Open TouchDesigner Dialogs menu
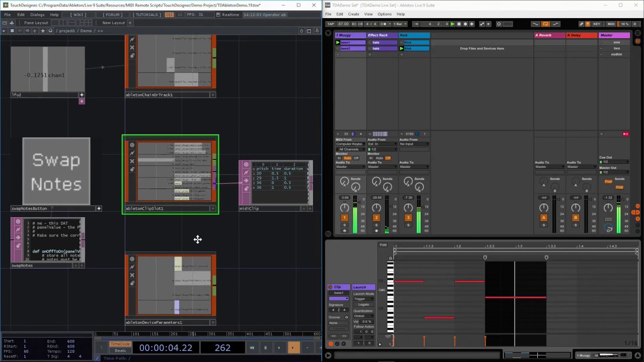This screenshot has height=362, width=644. [x=37, y=15]
